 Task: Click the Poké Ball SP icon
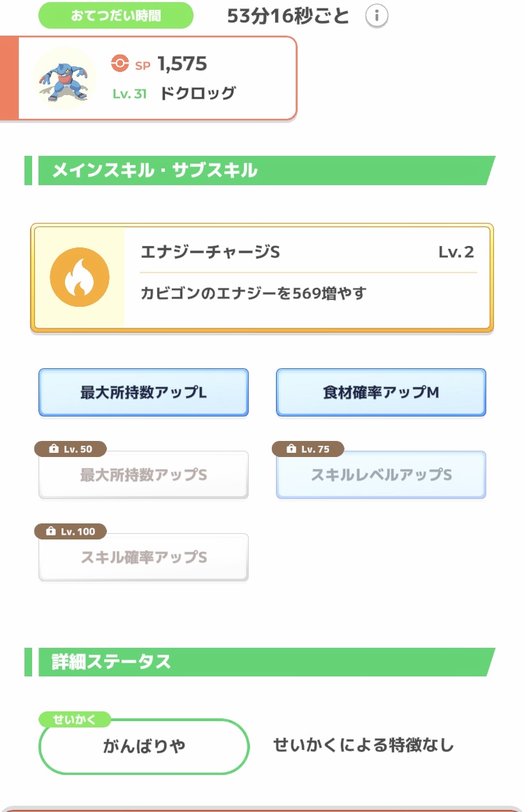tap(120, 64)
